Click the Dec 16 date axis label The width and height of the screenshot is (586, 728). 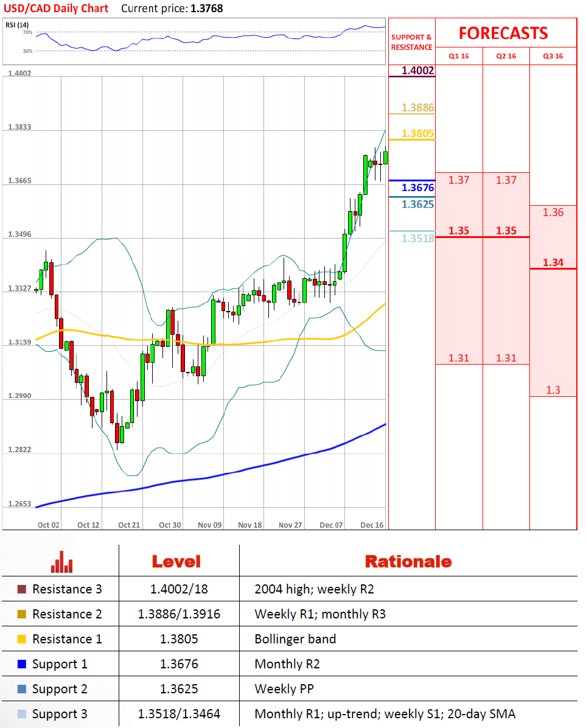[x=372, y=525]
